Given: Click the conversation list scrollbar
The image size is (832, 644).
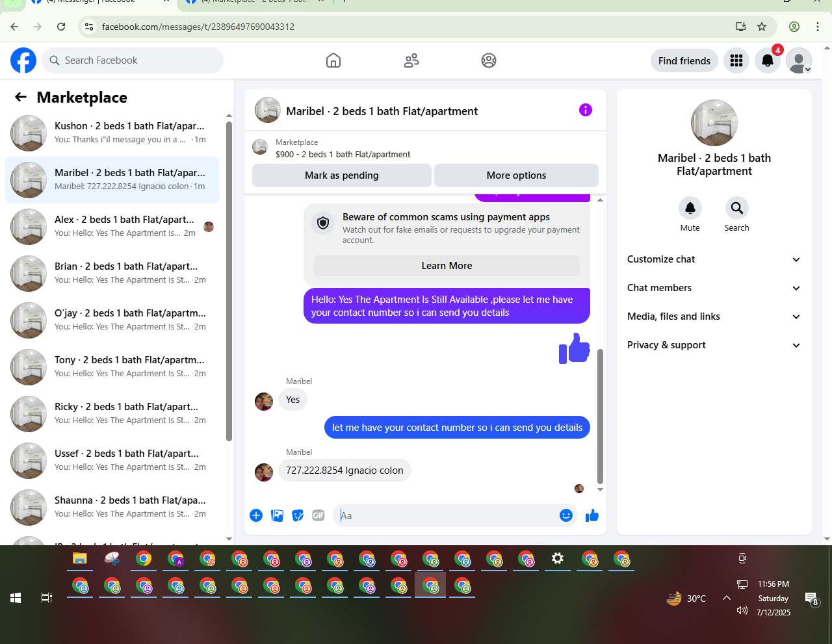Looking at the screenshot, I should click(229, 281).
